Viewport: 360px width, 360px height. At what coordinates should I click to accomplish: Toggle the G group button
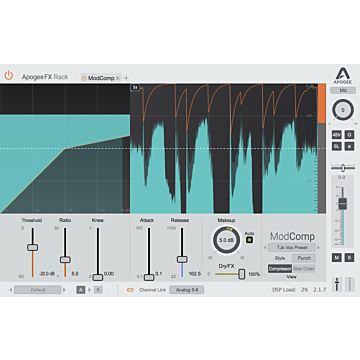click(x=349, y=135)
